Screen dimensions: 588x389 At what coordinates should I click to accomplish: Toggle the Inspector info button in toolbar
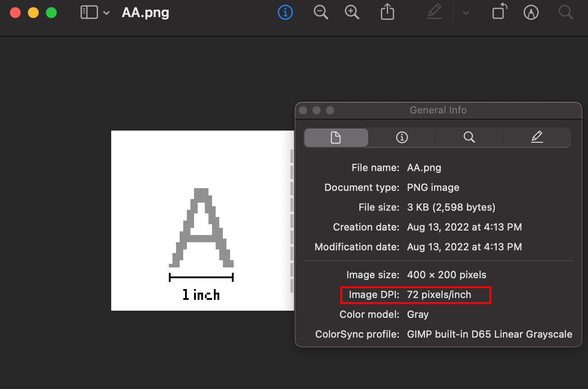285,13
